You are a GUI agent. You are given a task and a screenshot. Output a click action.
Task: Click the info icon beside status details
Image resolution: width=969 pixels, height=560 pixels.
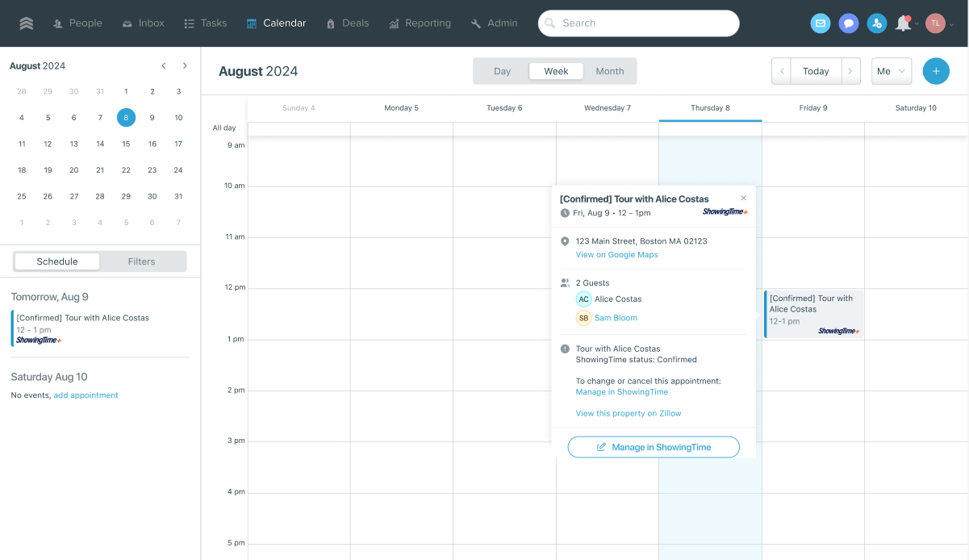point(565,349)
